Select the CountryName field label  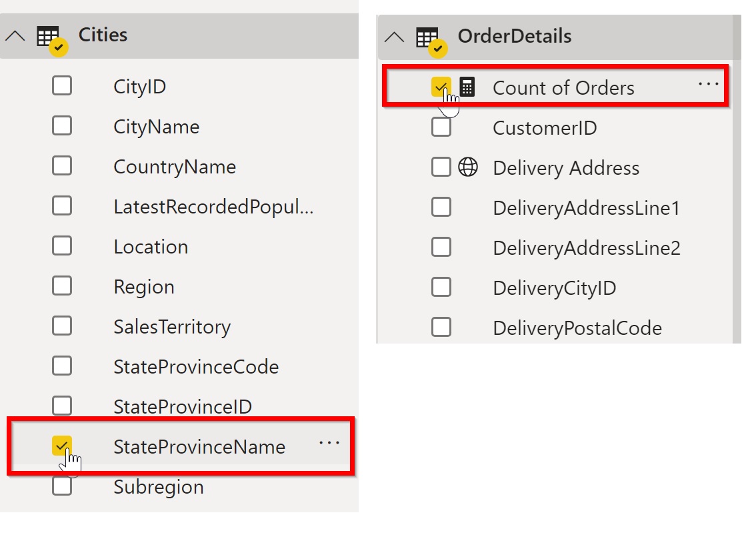pos(175,167)
